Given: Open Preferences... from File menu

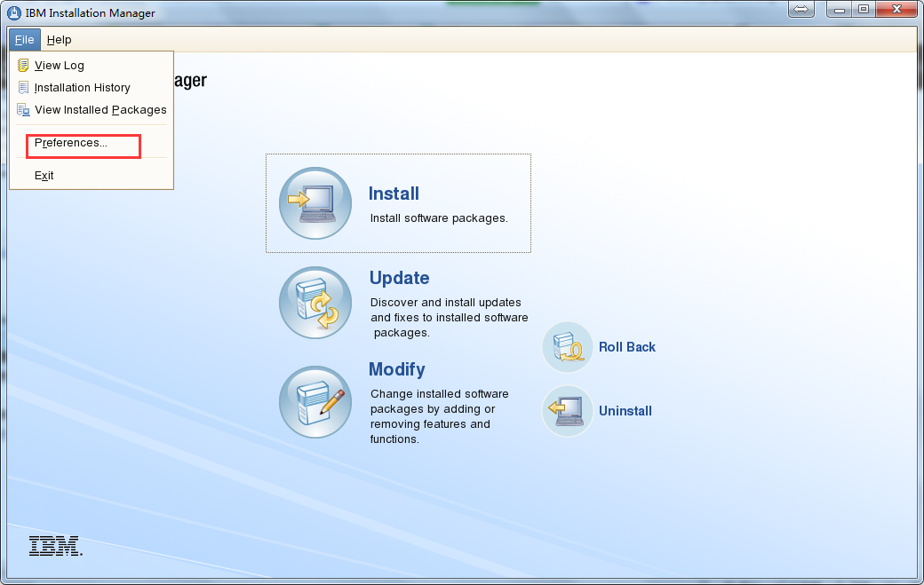Looking at the screenshot, I should [92, 143].
